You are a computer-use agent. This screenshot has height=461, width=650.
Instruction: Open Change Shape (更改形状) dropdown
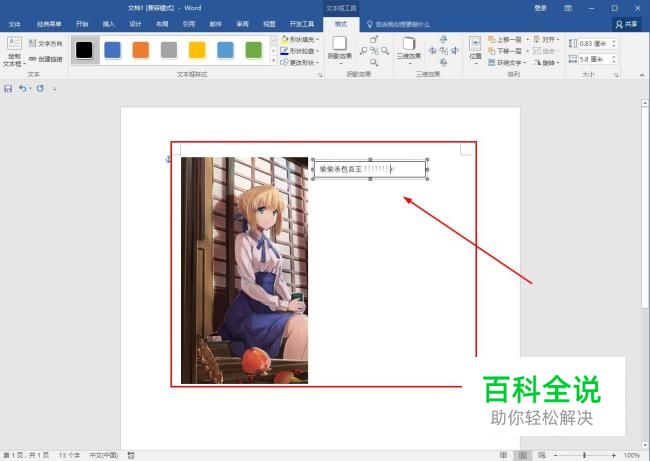[300, 63]
